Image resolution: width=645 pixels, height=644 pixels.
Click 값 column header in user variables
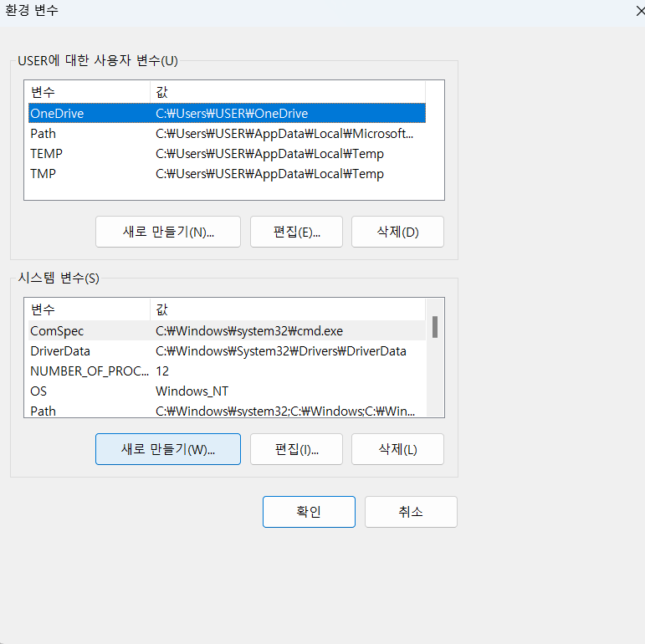coord(288,92)
